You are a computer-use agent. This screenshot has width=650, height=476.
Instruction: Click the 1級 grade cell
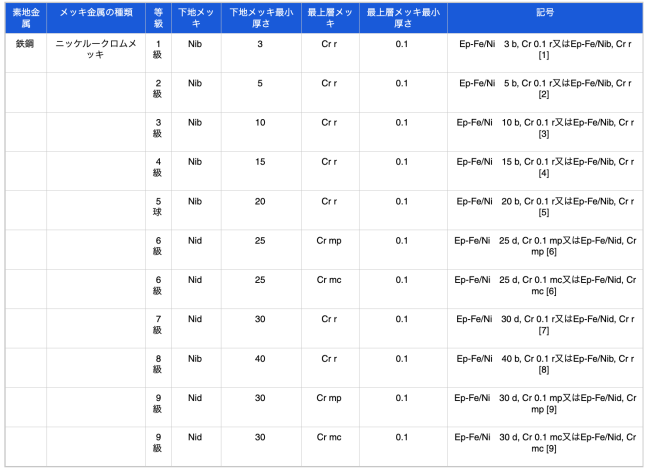click(158, 51)
